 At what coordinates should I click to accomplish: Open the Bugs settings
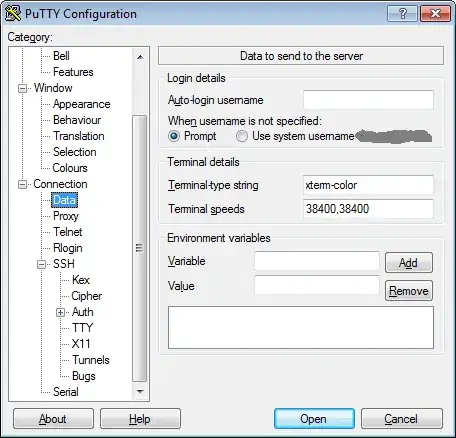pos(84,376)
